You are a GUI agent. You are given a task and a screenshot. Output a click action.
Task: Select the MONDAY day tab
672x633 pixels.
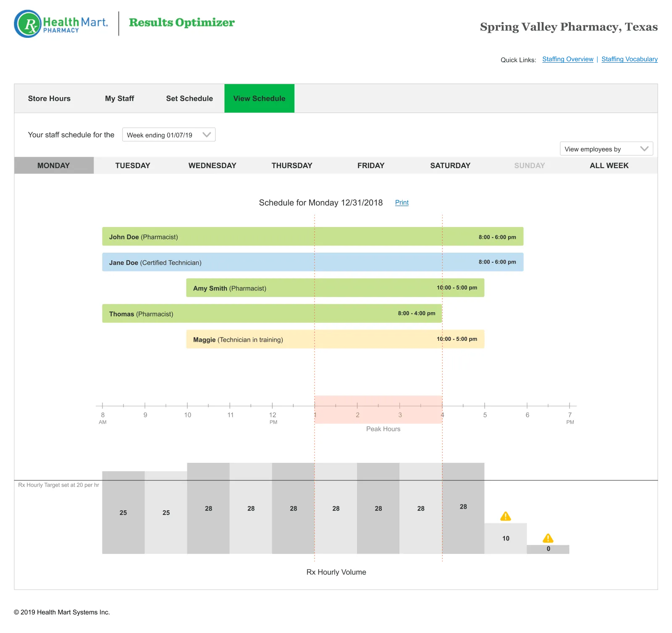click(x=54, y=166)
